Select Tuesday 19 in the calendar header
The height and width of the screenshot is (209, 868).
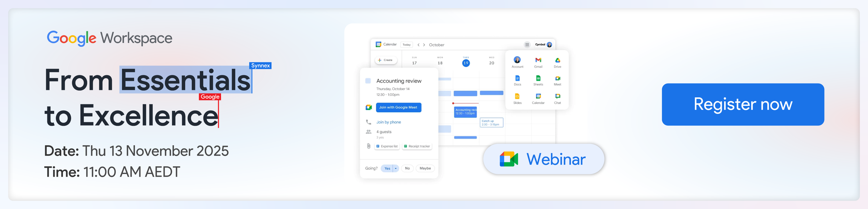pos(466,63)
